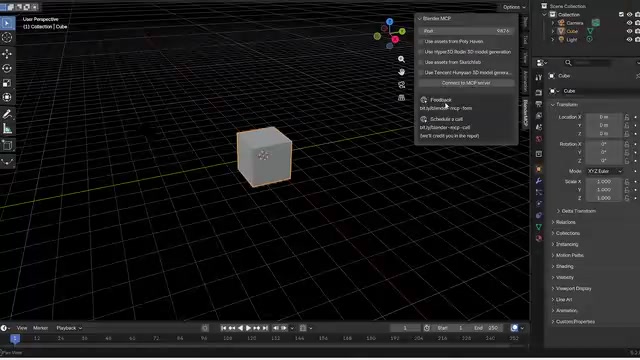640x360 pixels.
Task: Open the Marker menu in timeline
Action: (40, 328)
